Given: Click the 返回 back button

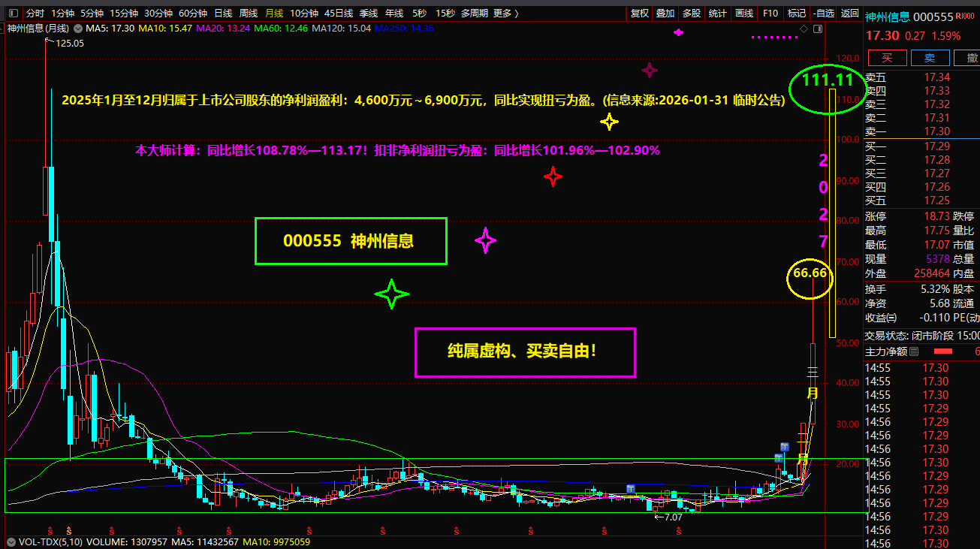Looking at the screenshot, I should pyautogui.click(x=849, y=14).
